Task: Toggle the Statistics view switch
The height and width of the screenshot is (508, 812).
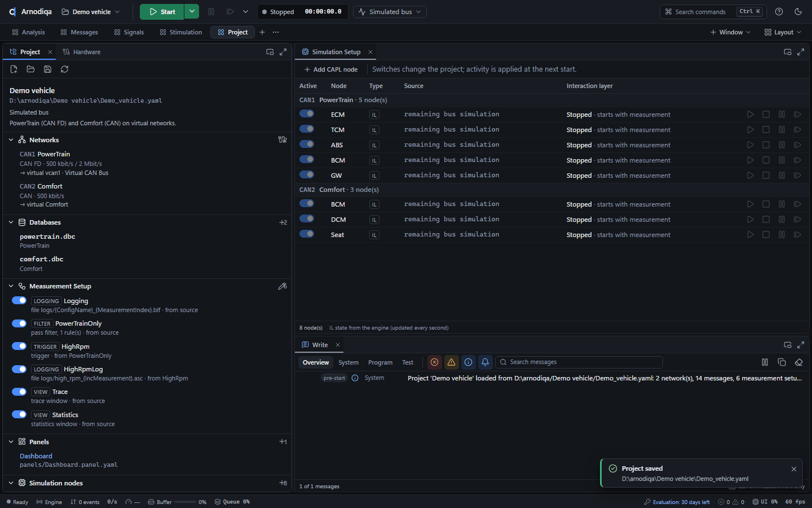Action: [19, 414]
